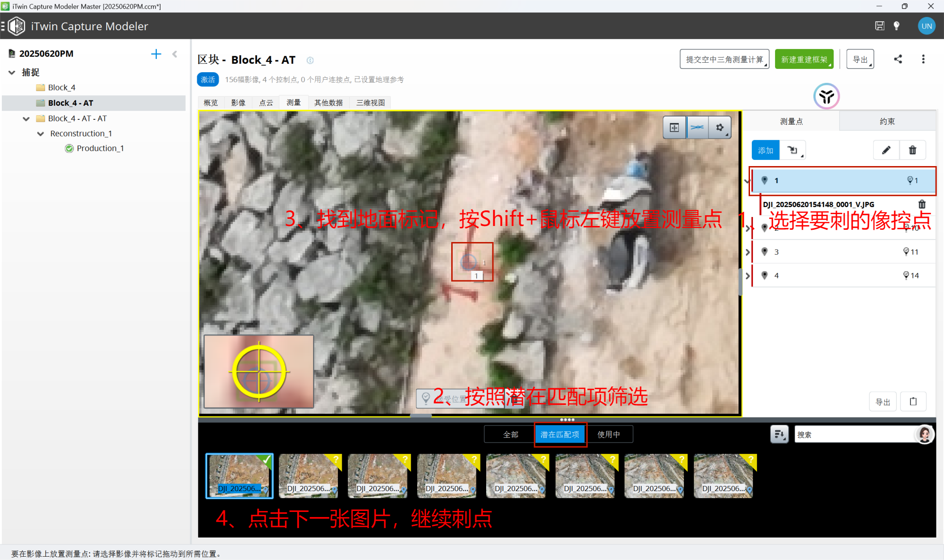This screenshot has width=944, height=560.
Task: Click the save icon in the top bar
Action: [879, 26]
